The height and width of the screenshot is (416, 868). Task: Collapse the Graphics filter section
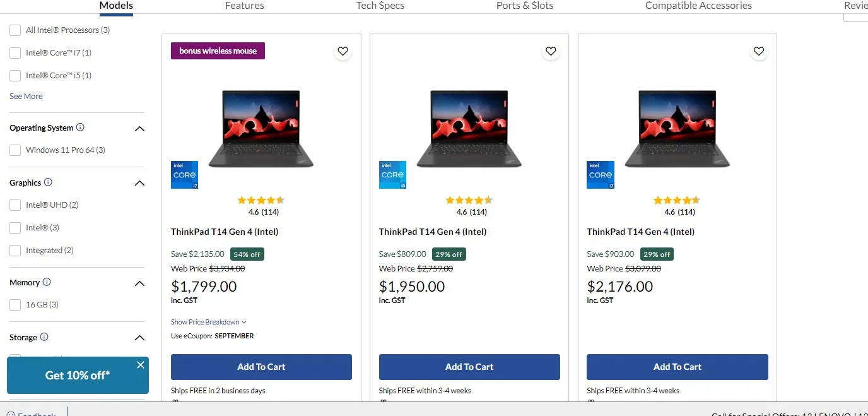(139, 183)
